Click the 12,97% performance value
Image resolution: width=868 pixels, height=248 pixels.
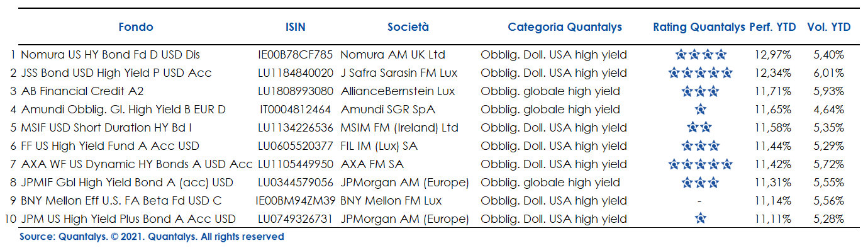(772, 55)
